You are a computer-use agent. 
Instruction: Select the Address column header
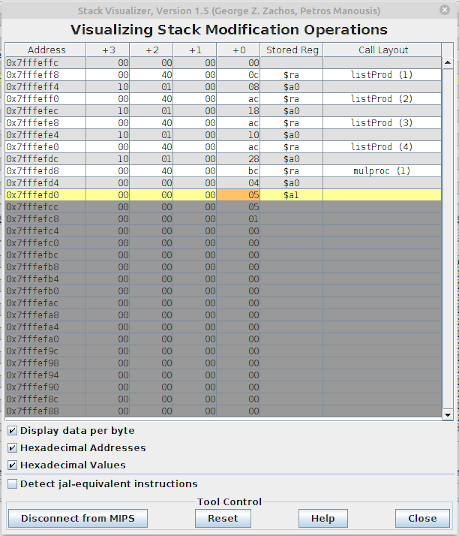click(x=45, y=50)
